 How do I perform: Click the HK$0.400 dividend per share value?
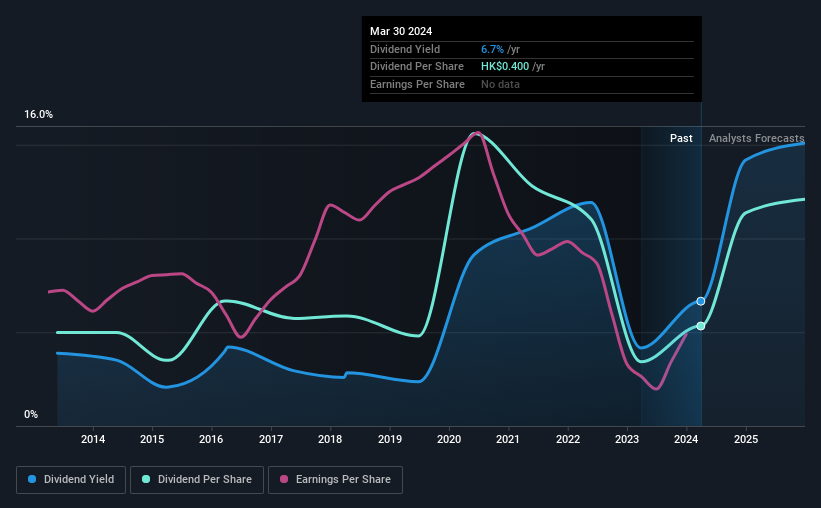505,67
